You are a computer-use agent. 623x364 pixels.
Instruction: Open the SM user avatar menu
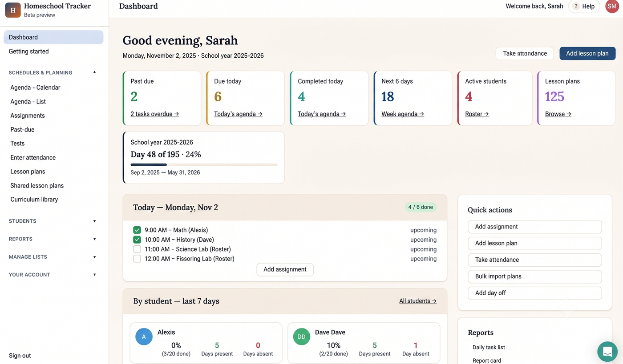tap(612, 6)
